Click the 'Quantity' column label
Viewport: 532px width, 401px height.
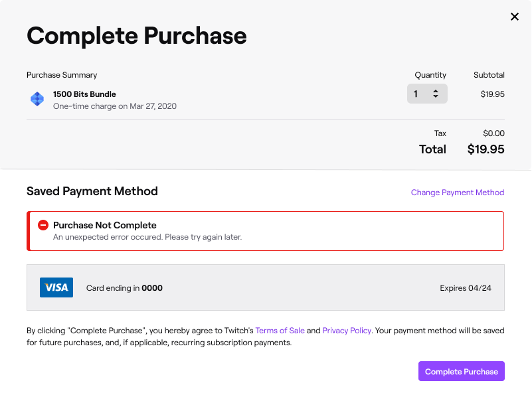coord(430,75)
